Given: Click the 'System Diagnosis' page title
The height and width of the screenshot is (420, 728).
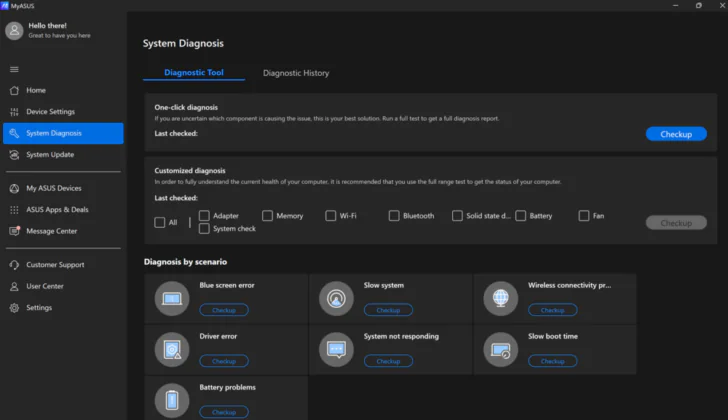Looking at the screenshot, I should [183, 43].
